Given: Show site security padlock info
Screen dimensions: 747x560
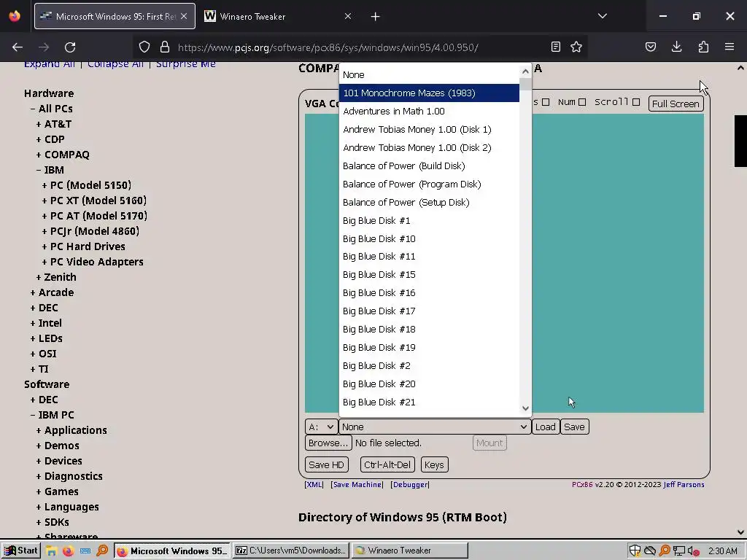Looking at the screenshot, I should (165, 47).
